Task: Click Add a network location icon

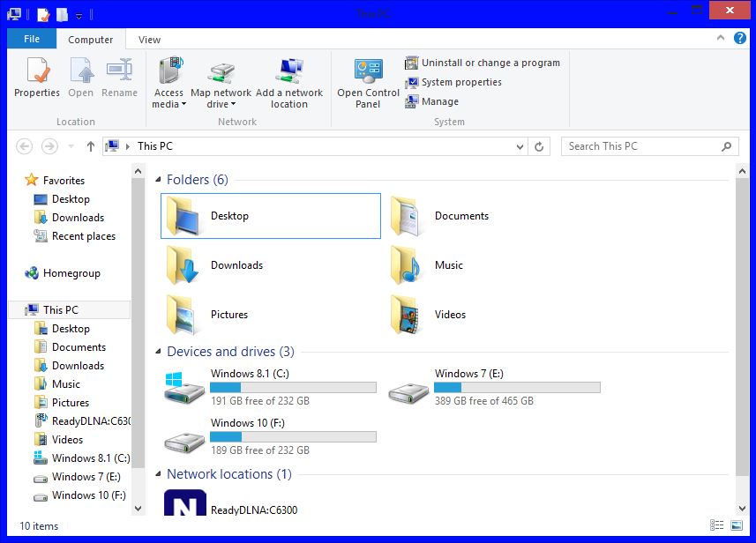Action: [x=289, y=72]
